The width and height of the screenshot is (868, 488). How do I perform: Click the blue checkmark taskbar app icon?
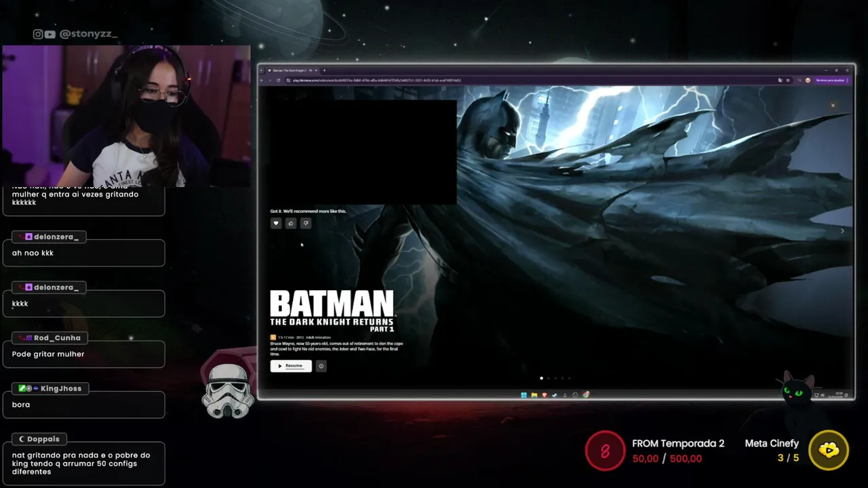[x=554, y=394]
